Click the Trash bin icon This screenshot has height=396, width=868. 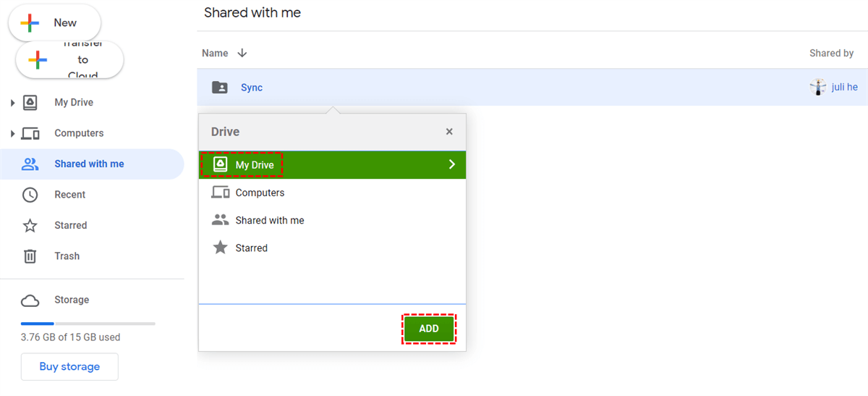[x=30, y=256]
